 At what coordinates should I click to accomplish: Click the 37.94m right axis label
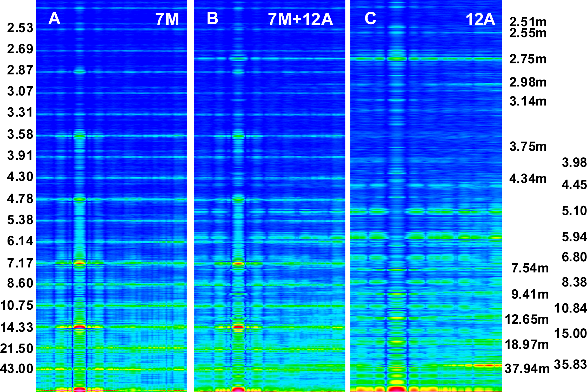click(527, 369)
